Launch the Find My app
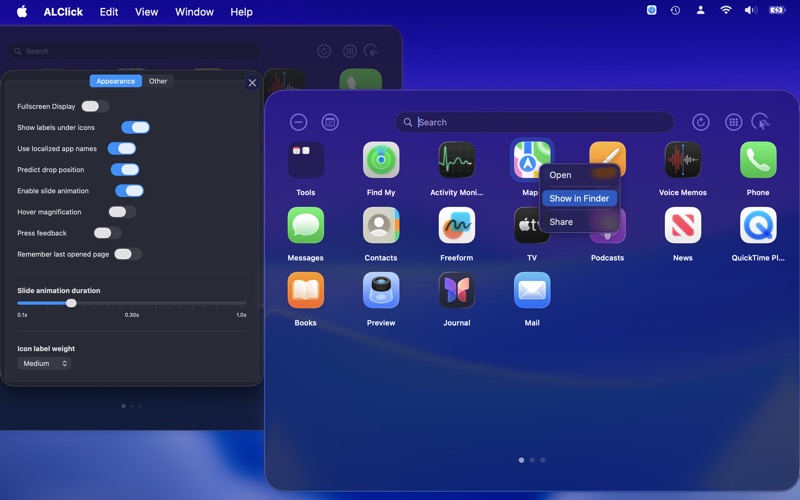This screenshot has height=500, width=800. pos(381,160)
